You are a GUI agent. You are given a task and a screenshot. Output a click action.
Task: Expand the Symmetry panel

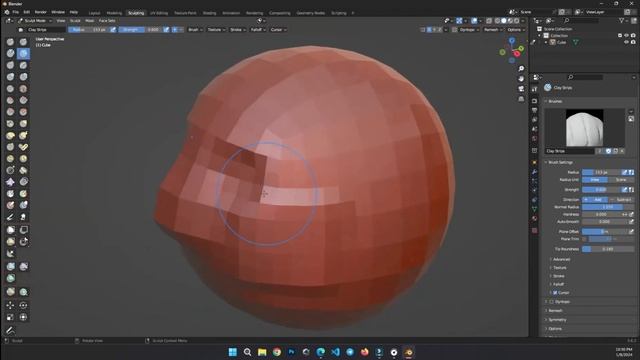coord(557,320)
